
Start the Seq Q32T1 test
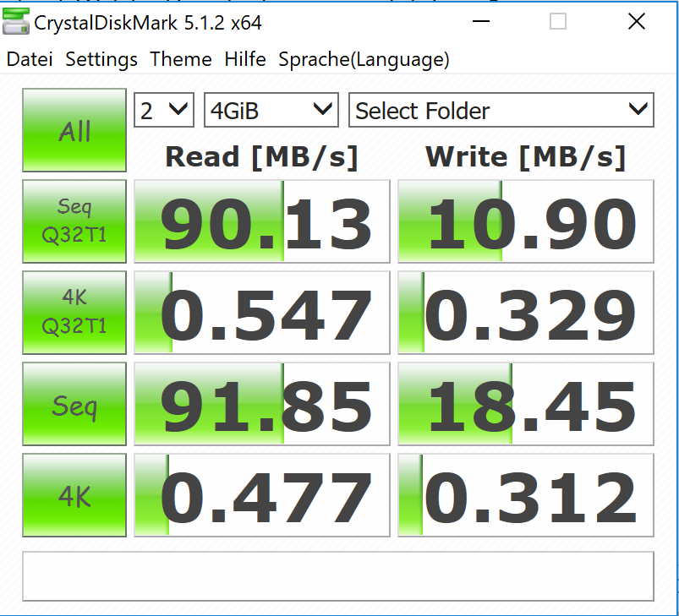click(x=74, y=221)
